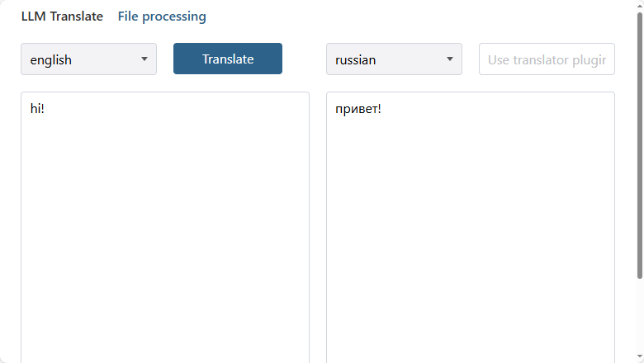
Task: Switch to the File processing tab
Action: [162, 16]
